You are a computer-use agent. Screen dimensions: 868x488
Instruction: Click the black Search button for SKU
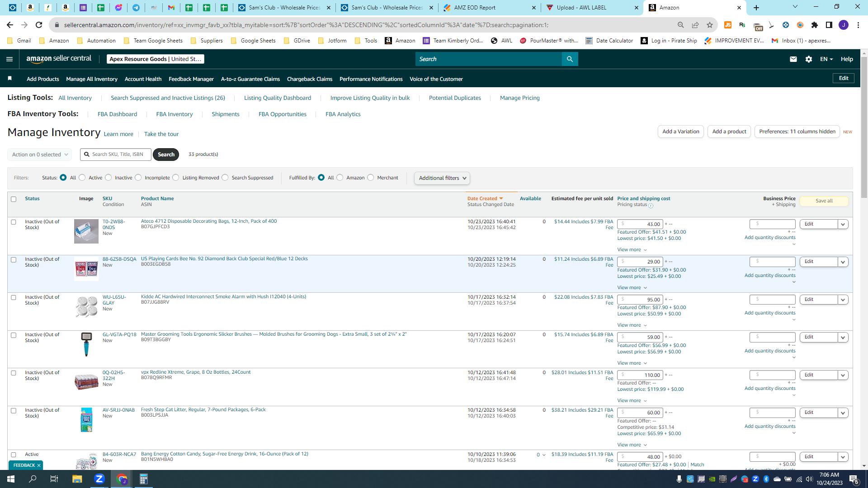166,155
